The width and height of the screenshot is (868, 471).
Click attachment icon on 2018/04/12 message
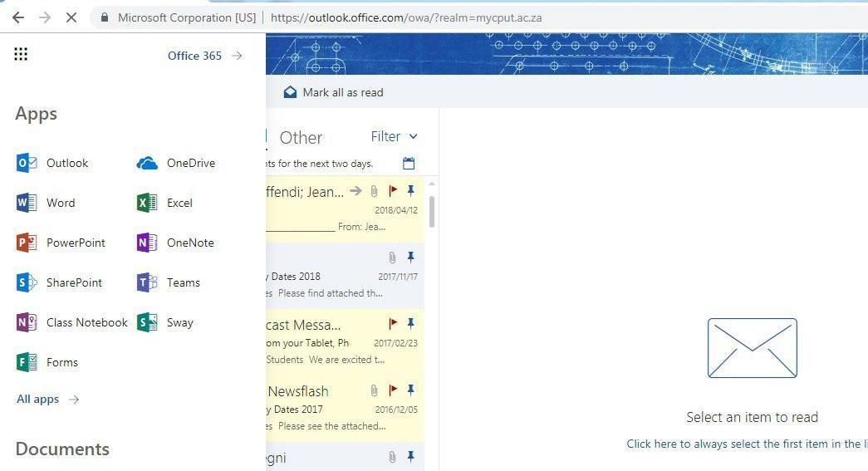point(375,191)
